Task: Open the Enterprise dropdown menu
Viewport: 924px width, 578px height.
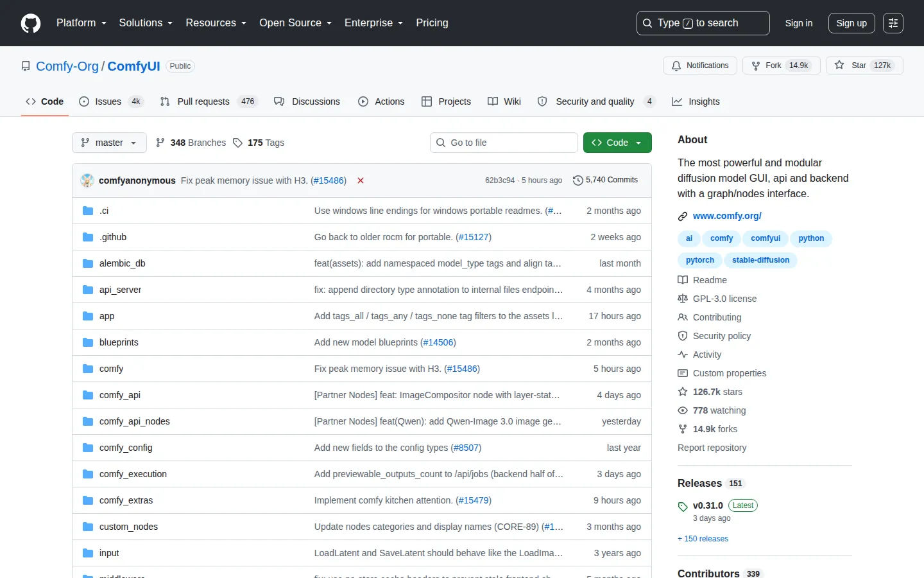Action: [373, 23]
